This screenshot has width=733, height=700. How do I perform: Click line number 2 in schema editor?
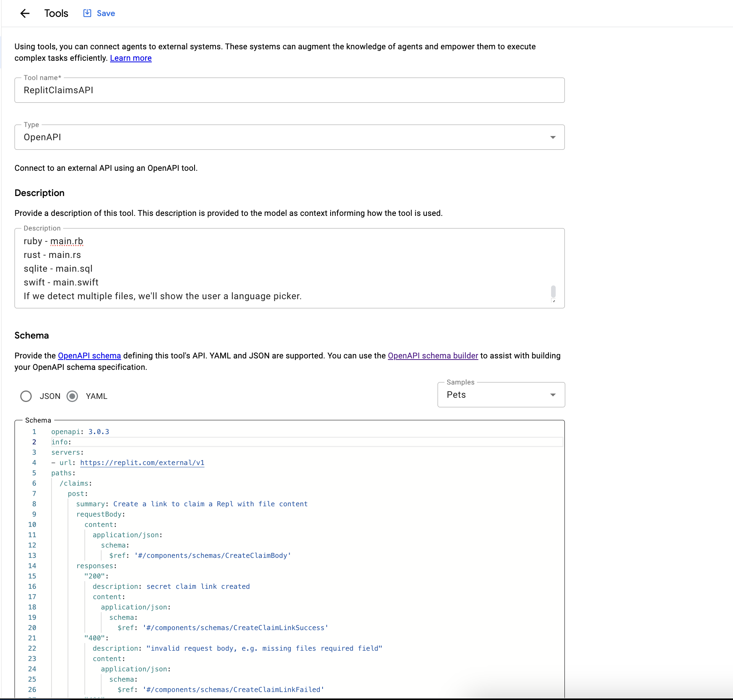34,442
